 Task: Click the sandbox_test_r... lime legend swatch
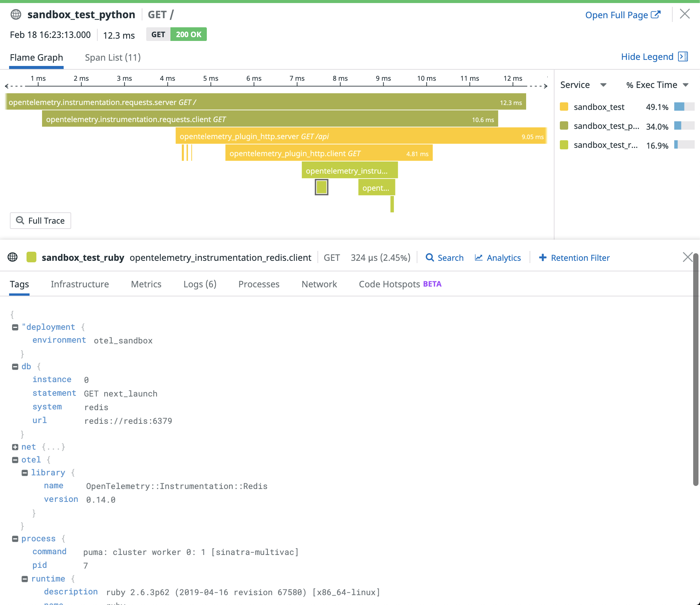564,145
